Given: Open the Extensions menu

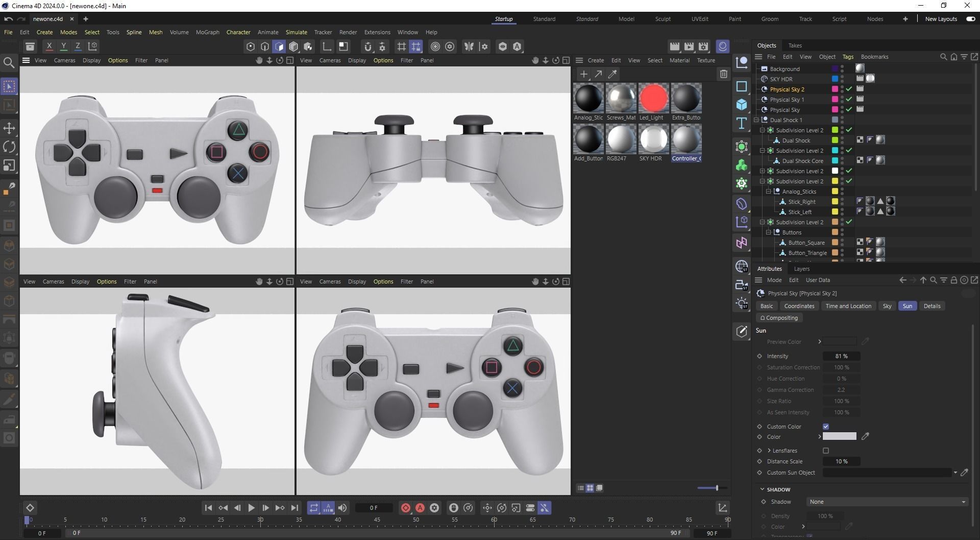Looking at the screenshot, I should pos(377,32).
